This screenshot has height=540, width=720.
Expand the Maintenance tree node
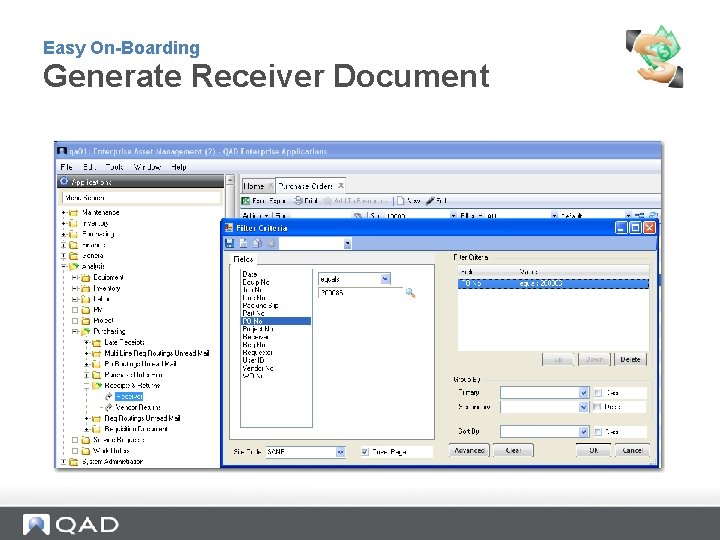pos(63,213)
